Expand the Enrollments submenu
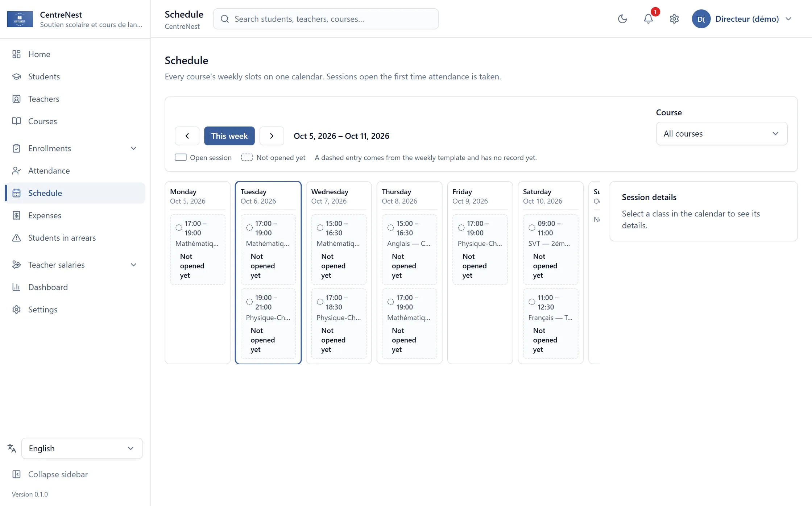 133,148
